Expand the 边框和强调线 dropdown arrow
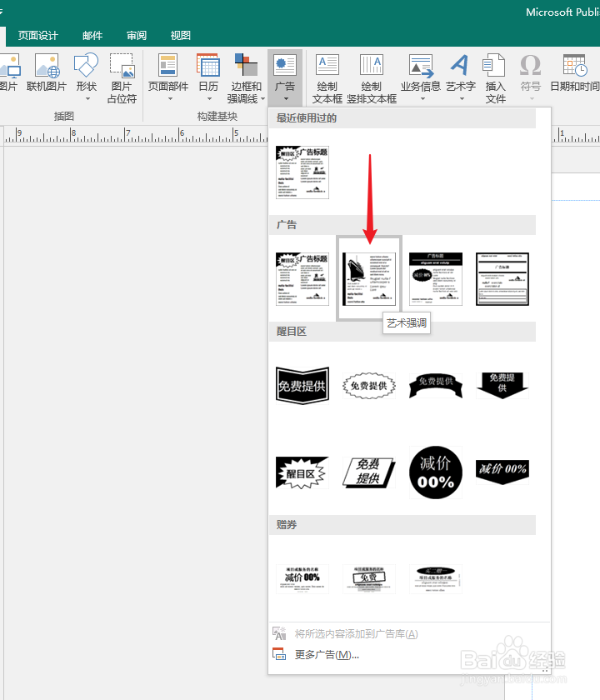The width and height of the screenshot is (600, 700). pos(263,98)
